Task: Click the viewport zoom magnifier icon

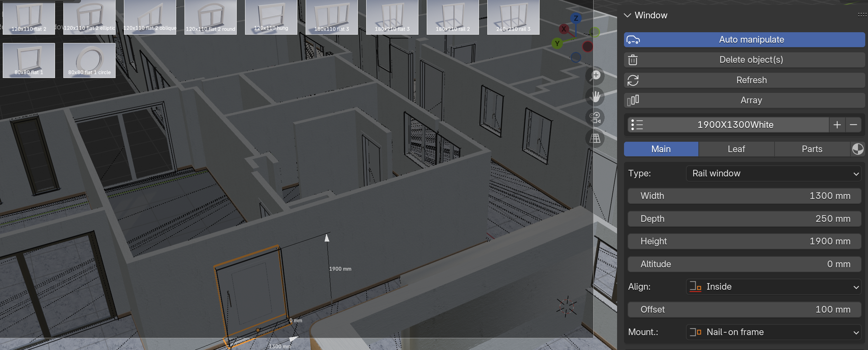Action: point(595,76)
